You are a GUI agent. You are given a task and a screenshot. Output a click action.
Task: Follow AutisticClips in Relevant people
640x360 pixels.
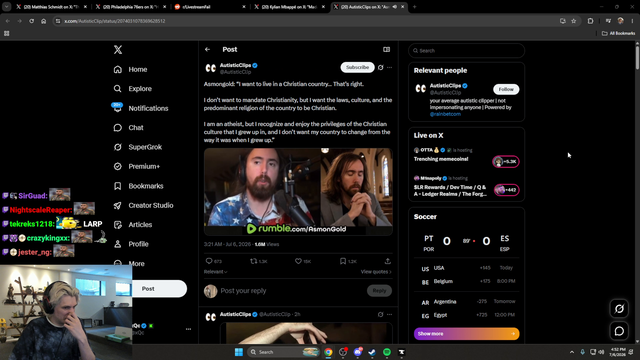[x=506, y=89]
